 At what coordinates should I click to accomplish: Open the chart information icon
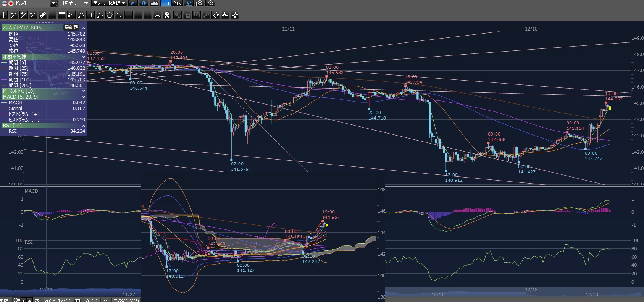click(144, 3)
